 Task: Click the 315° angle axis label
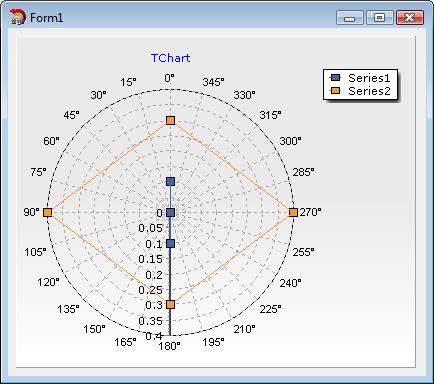pos(270,115)
